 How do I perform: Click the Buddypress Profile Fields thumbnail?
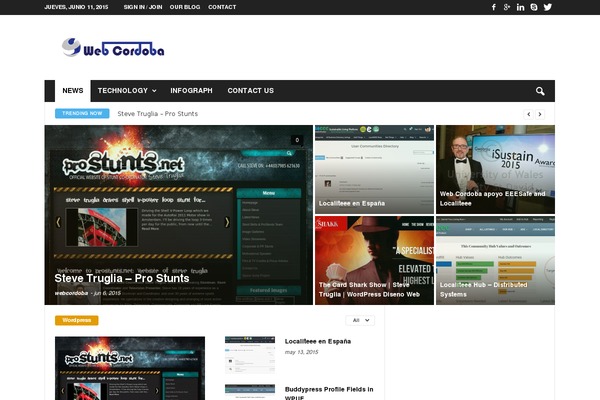(x=250, y=392)
